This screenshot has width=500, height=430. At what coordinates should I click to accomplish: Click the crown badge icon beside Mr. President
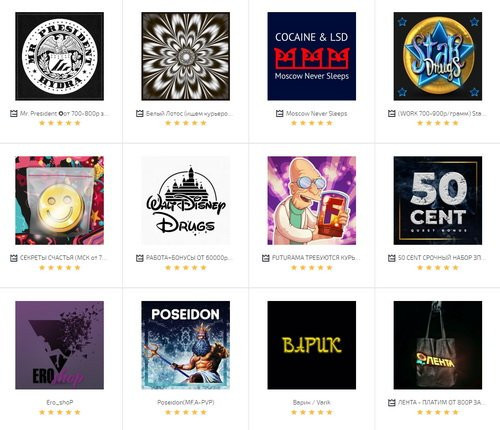(x=14, y=114)
